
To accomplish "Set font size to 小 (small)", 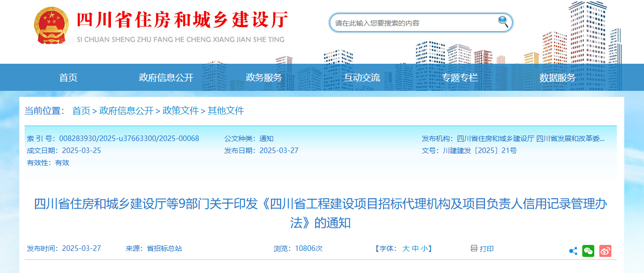I will 424,248.
